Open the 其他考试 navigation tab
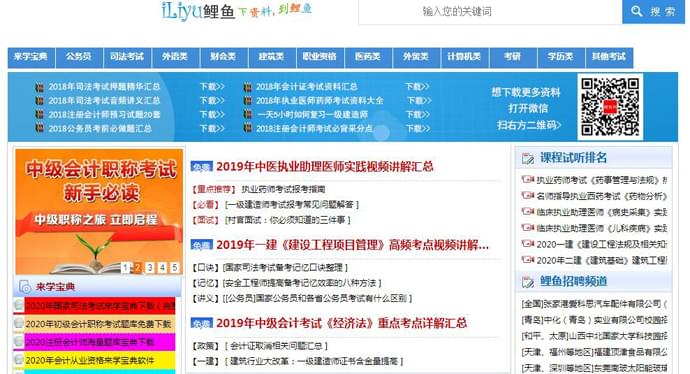Image resolution: width=690 pixels, height=374 pixels. point(609,57)
